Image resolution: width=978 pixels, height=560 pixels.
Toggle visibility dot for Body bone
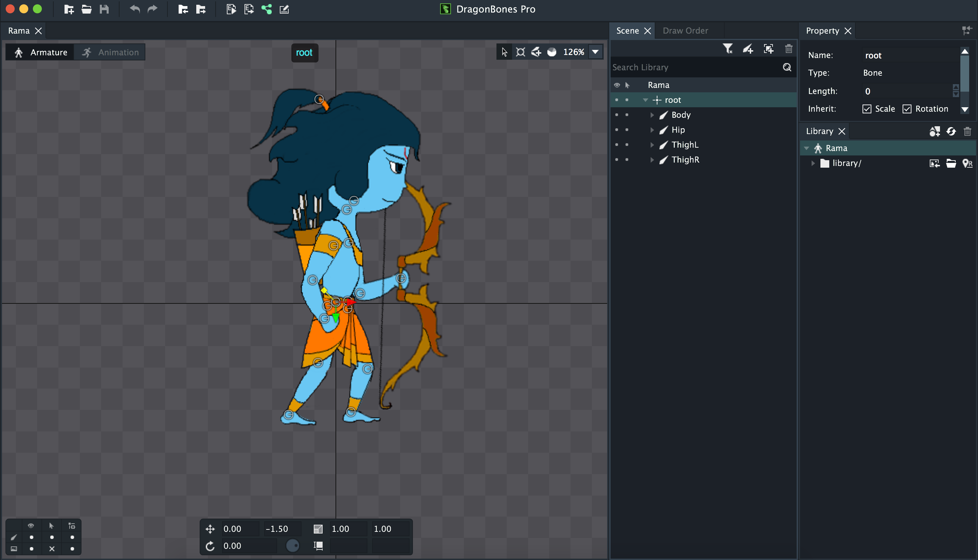617,115
